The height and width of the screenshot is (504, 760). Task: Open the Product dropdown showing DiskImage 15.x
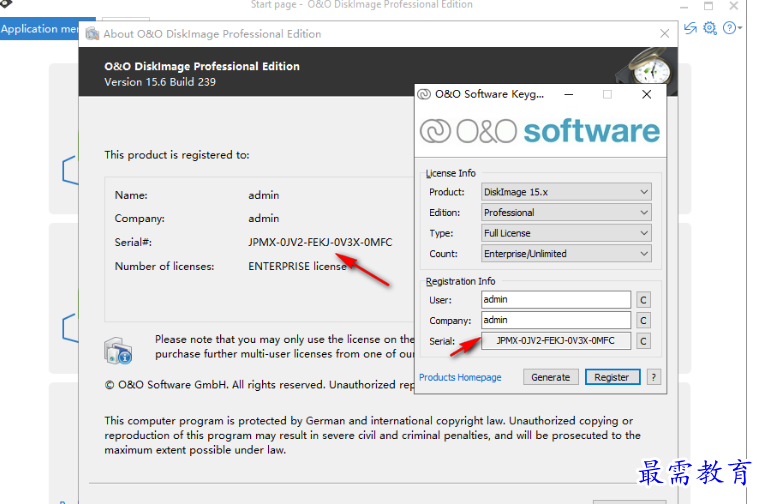click(x=566, y=192)
